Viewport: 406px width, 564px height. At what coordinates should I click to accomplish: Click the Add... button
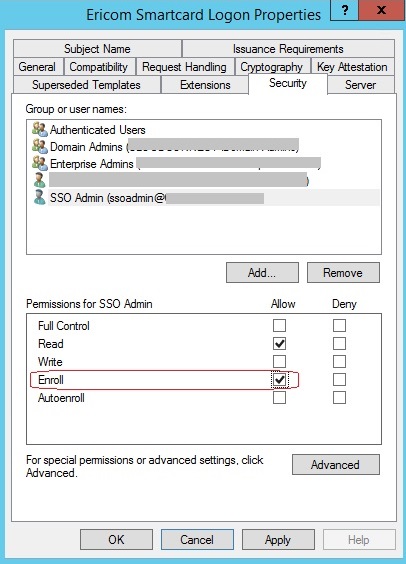tap(262, 273)
